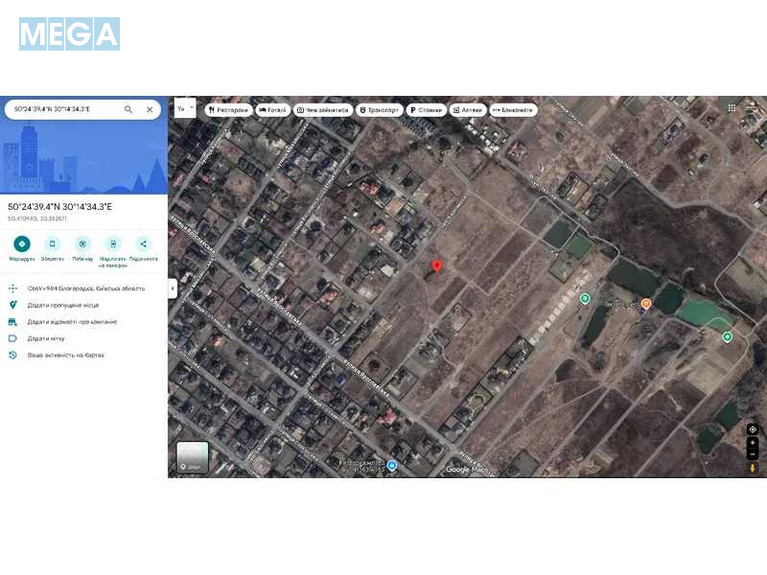
Task: Click Add a missing place link
Action: point(62,304)
